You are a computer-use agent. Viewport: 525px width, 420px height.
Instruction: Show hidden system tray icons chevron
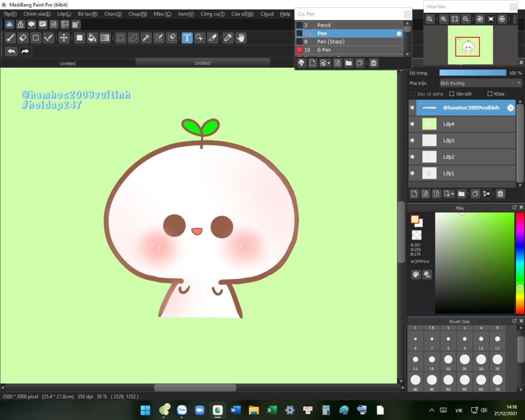point(432,410)
